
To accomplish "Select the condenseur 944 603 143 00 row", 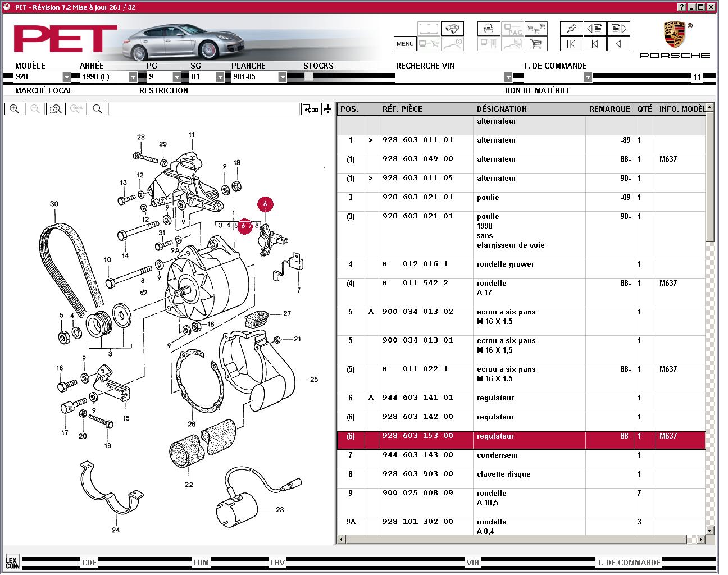I will 521,460.
